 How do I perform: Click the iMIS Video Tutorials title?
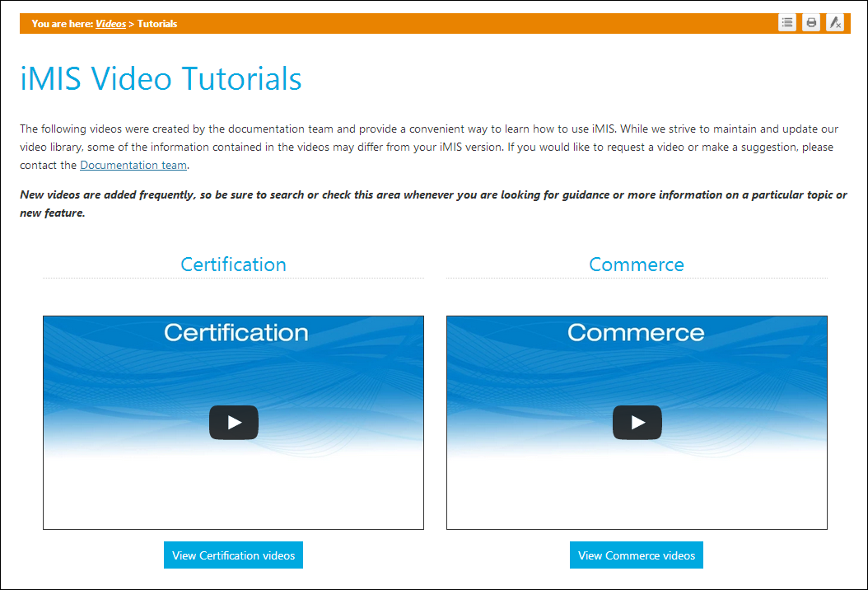click(x=161, y=78)
